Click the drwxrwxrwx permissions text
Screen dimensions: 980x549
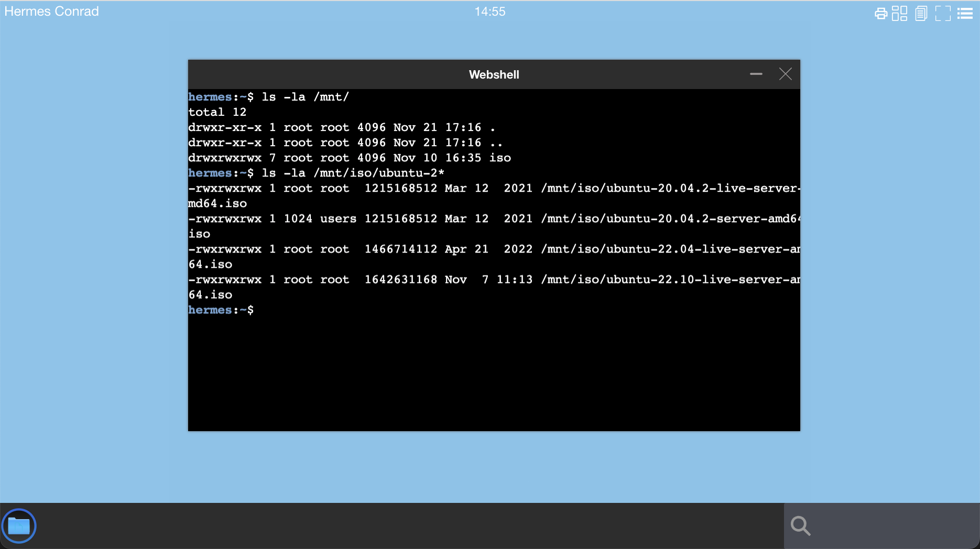[x=225, y=158]
